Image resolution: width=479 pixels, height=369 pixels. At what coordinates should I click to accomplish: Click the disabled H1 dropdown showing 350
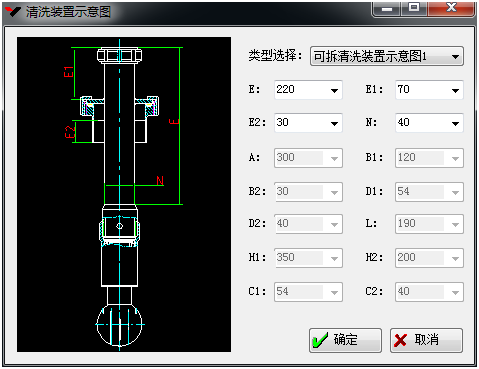(x=308, y=258)
